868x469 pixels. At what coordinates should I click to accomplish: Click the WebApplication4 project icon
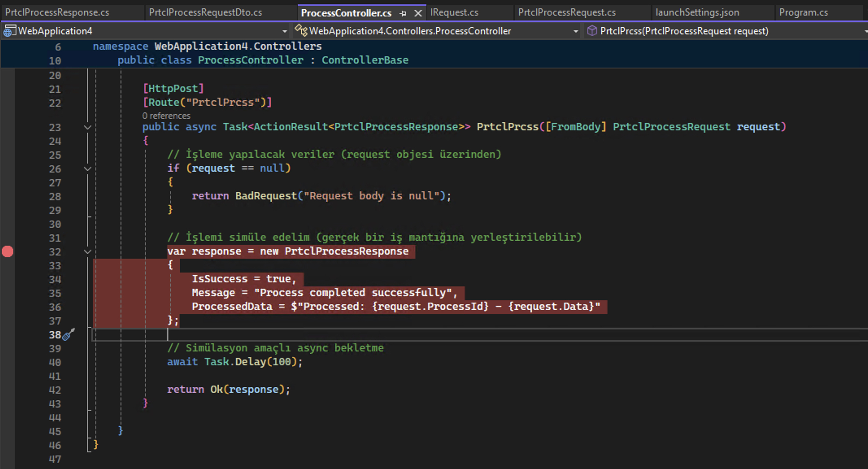(10, 31)
